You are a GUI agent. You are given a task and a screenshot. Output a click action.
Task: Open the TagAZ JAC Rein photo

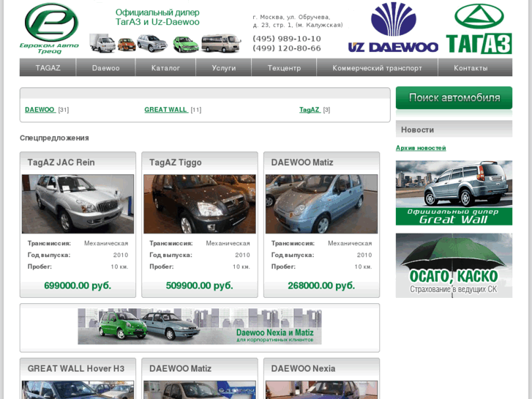point(78,204)
